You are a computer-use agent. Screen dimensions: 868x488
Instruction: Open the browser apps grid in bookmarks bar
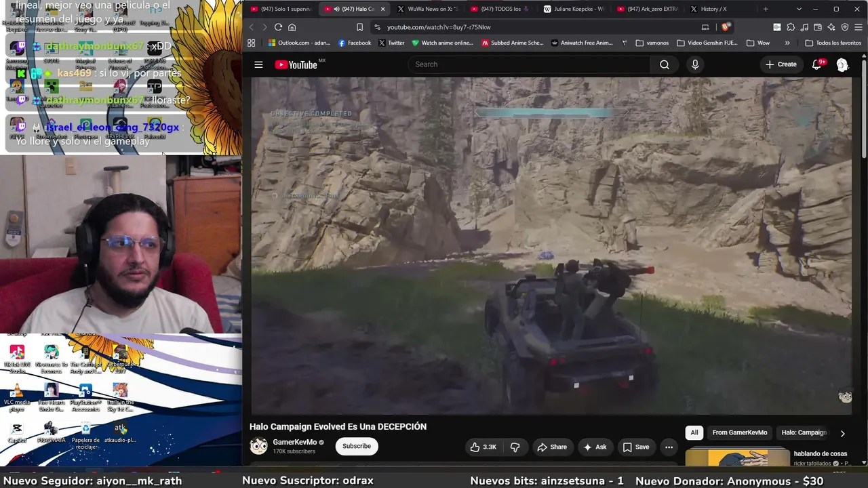coord(252,43)
